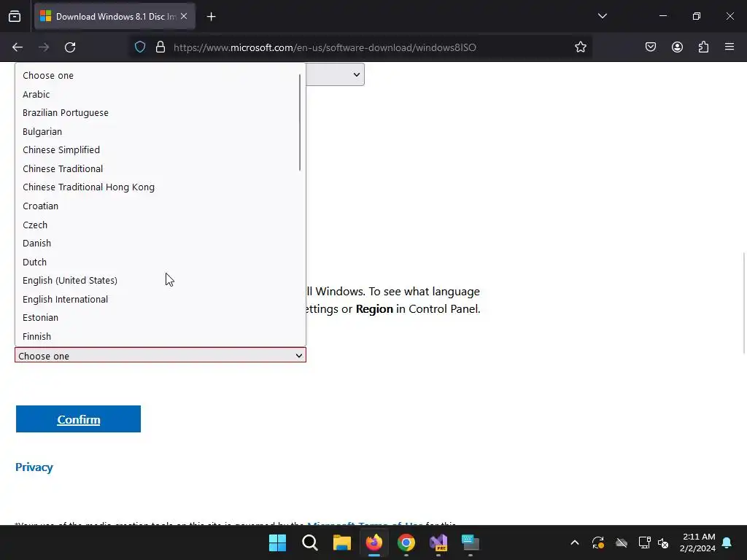747x560 pixels.
Task: Select Croatian from the list
Action: click(x=160, y=206)
